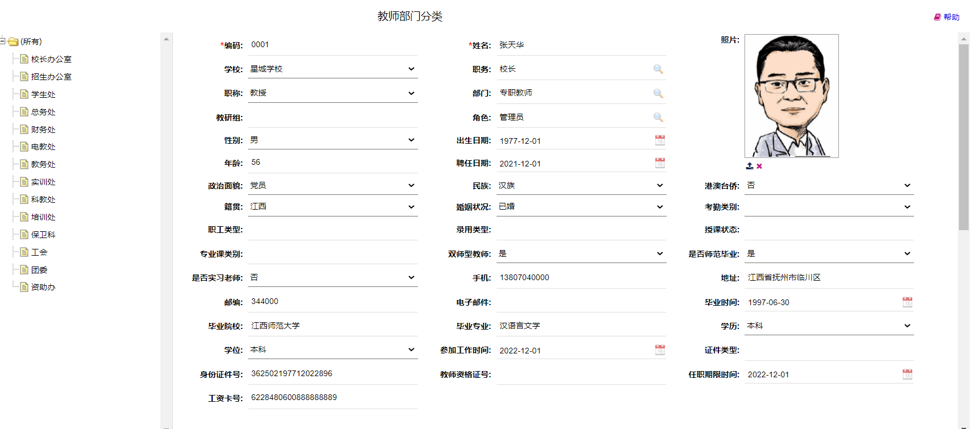Collapse the (所有) tree root node
The image size is (980, 429).
3,41
